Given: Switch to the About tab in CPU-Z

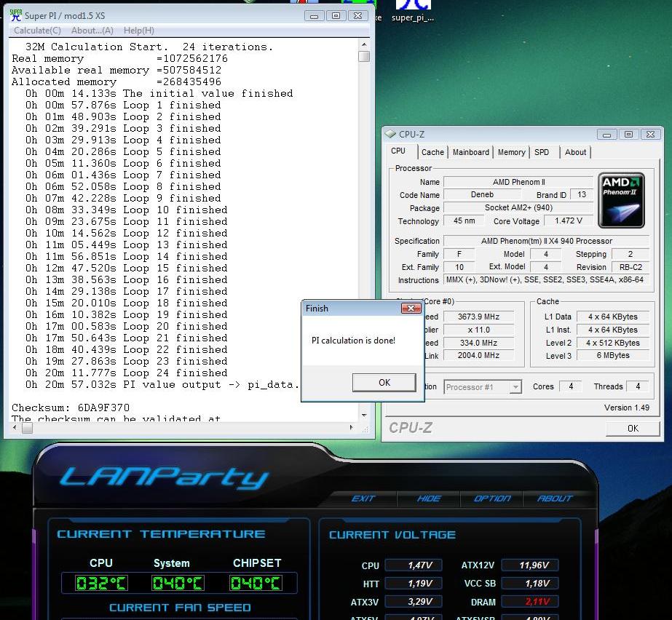Looking at the screenshot, I should click(x=575, y=152).
